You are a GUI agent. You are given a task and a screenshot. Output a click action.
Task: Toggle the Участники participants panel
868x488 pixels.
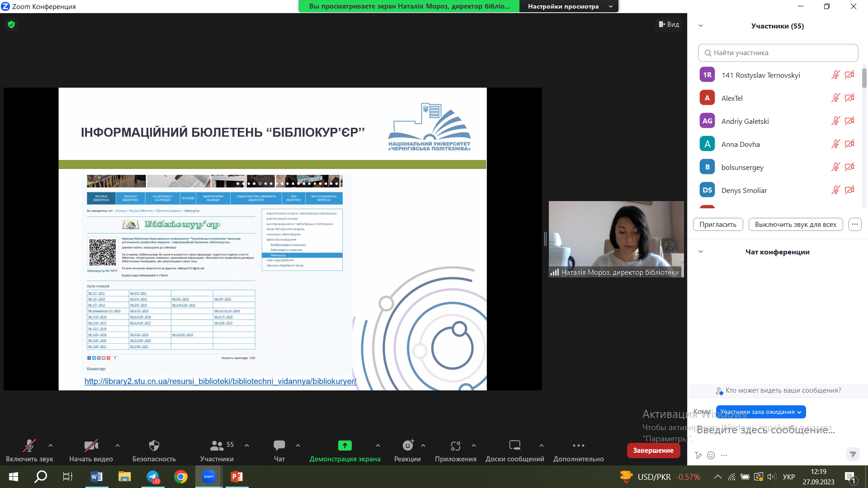[217, 446]
